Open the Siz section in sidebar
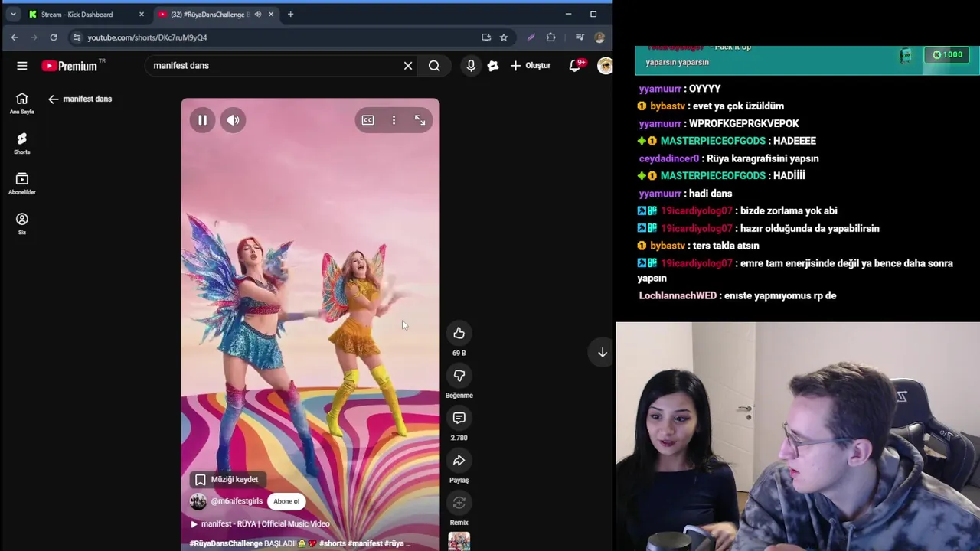Viewport: 980px width, 551px height. [22, 223]
